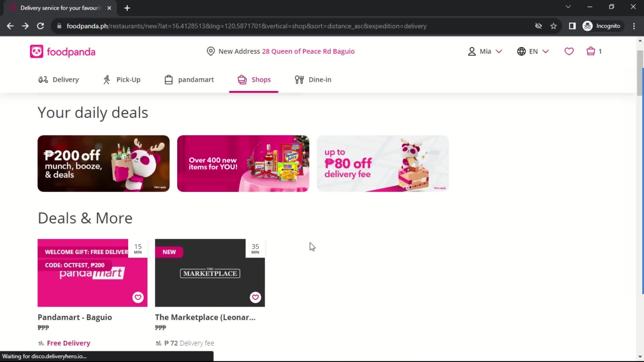
Task: Click the Deals & More heading
Action: click(85, 218)
